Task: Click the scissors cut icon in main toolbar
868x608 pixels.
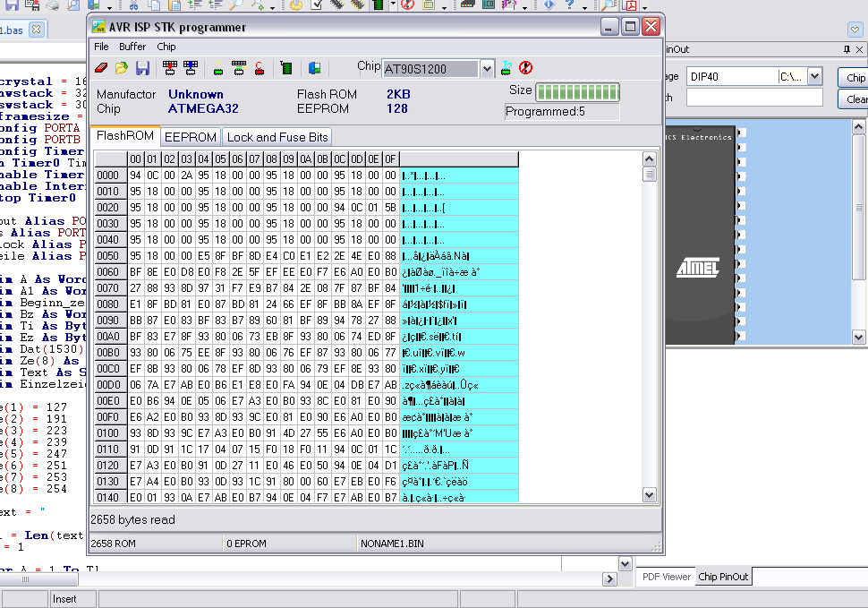Action: [x=133, y=5]
